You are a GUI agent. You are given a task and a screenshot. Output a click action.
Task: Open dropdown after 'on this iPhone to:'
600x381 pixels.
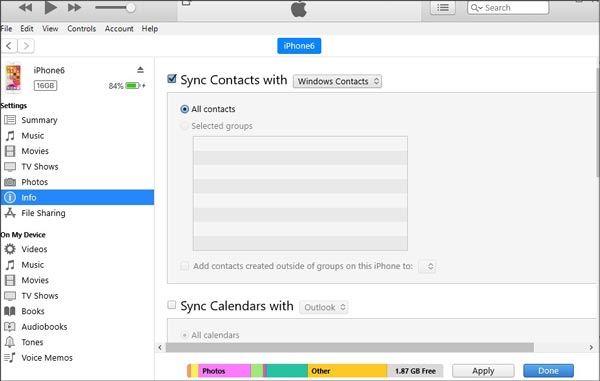tap(427, 266)
